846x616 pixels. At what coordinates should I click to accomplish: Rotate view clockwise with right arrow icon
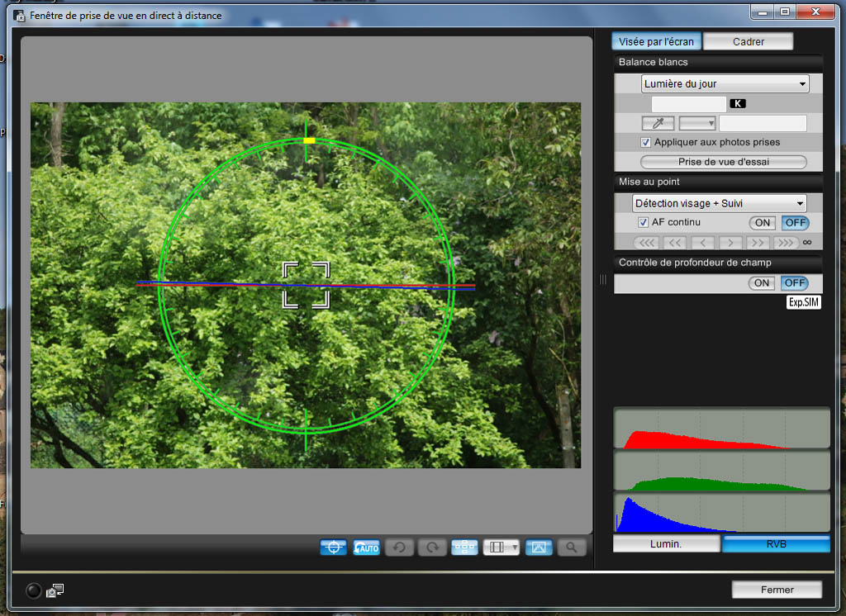[x=432, y=547]
